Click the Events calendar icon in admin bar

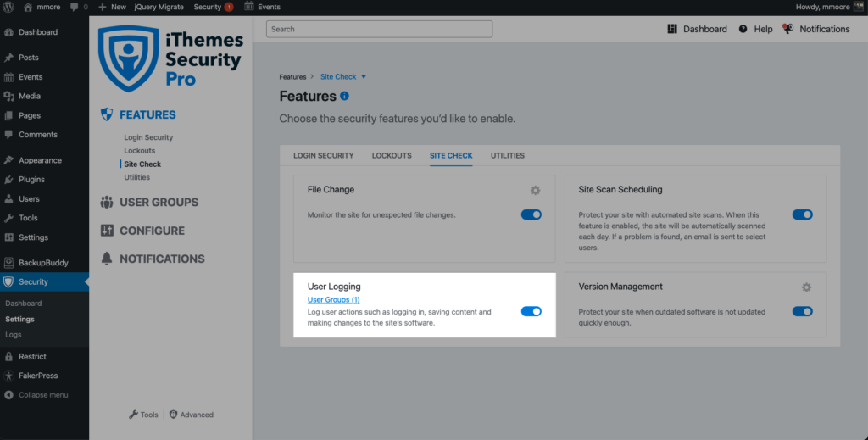[249, 7]
